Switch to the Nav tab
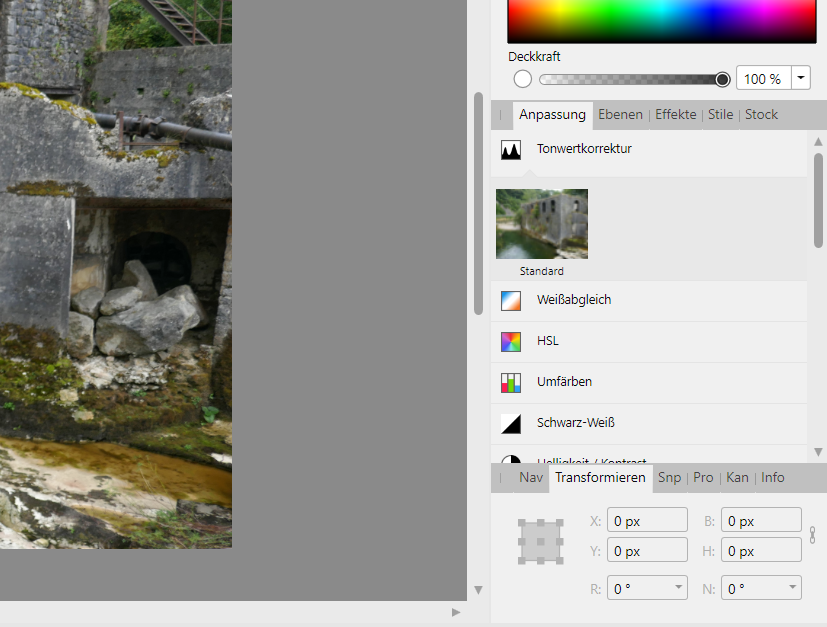The height and width of the screenshot is (627, 827). (531, 477)
